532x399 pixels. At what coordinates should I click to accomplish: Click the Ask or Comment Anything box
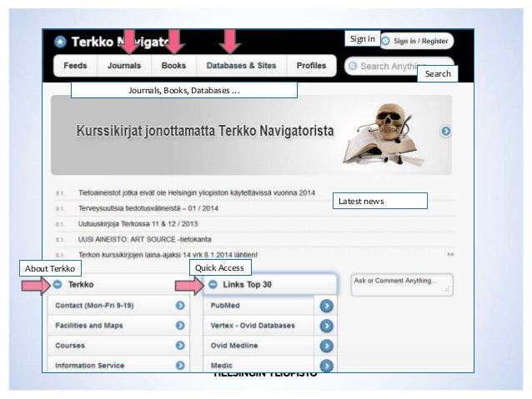[402, 285]
